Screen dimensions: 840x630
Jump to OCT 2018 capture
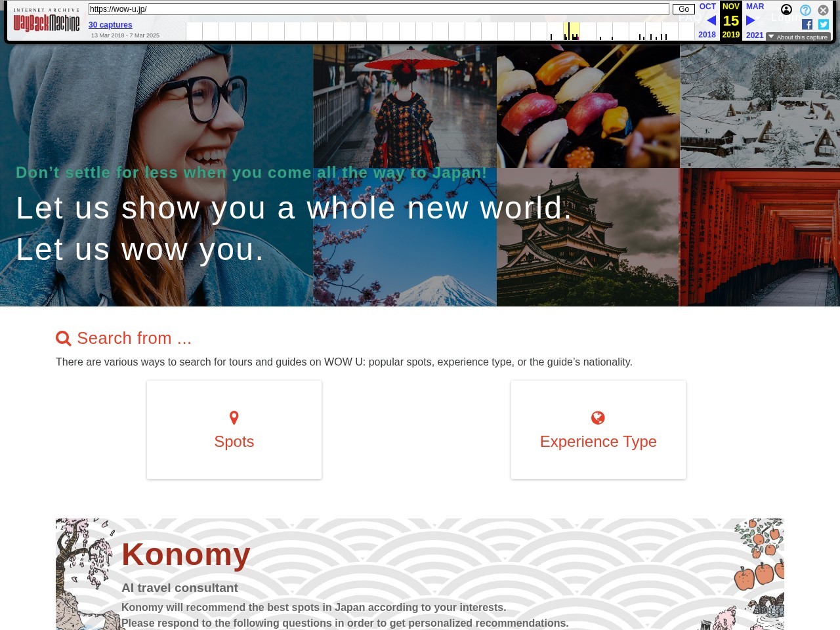(x=707, y=7)
